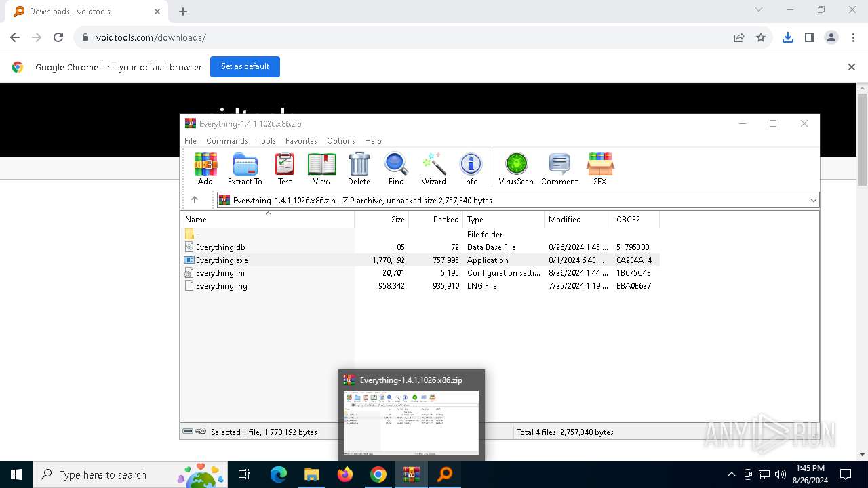Click the Add toolbar icon in WinRAR

pos(205,169)
